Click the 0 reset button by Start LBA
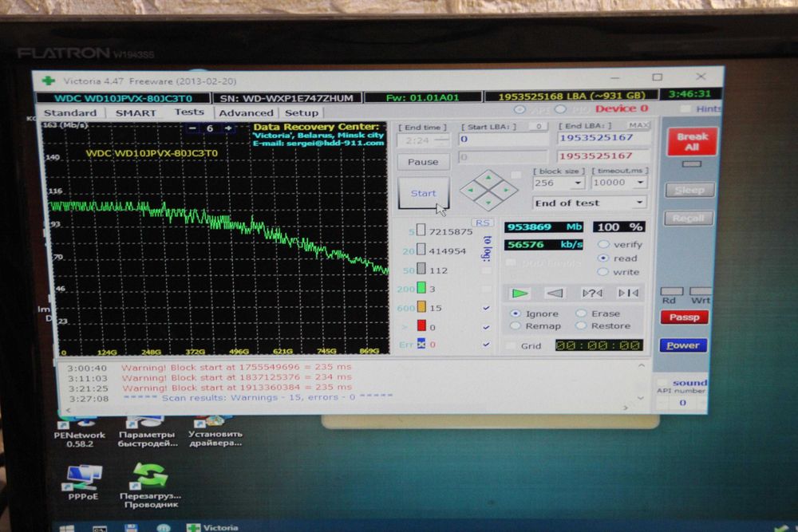 [x=538, y=126]
